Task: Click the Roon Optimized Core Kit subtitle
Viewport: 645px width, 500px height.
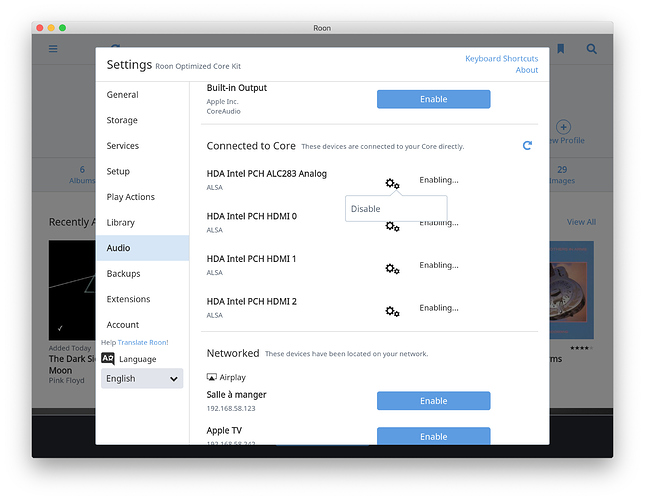Action: tap(198, 66)
